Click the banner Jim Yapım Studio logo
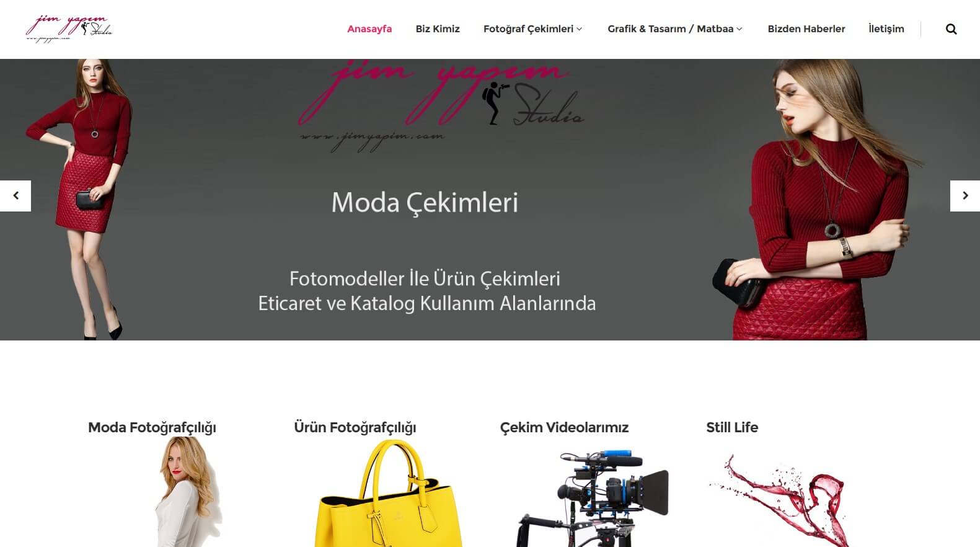Image resolution: width=980 pixels, height=547 pixels. point(440,105)
